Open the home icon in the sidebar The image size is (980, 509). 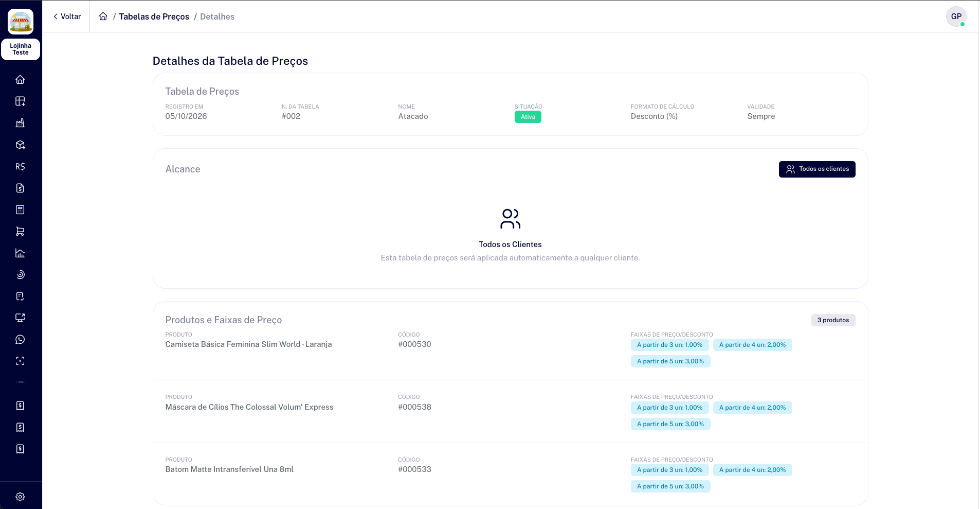pos(20,80)
